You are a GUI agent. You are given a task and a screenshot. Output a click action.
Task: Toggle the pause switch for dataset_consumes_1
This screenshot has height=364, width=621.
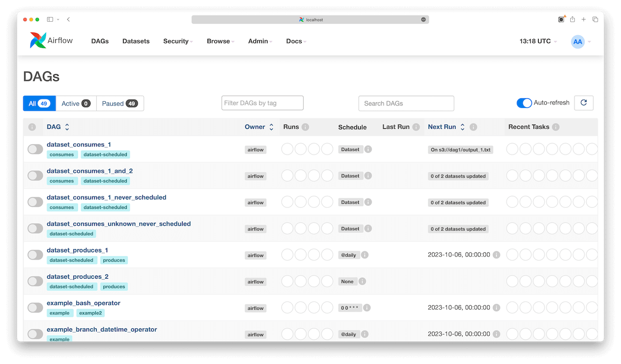tap(35, 149)
